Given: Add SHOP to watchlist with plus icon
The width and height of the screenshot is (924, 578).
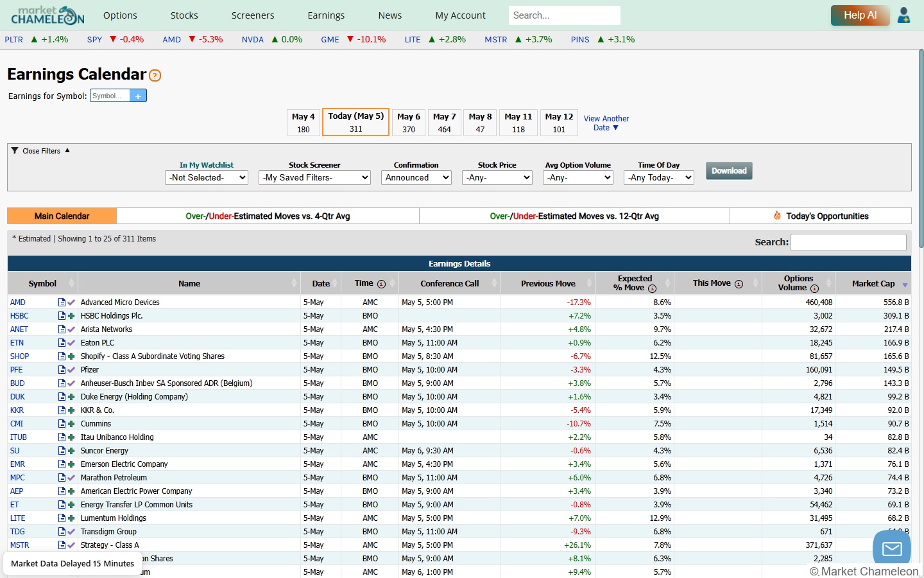Looking at the screenshot, I should 71,356.
